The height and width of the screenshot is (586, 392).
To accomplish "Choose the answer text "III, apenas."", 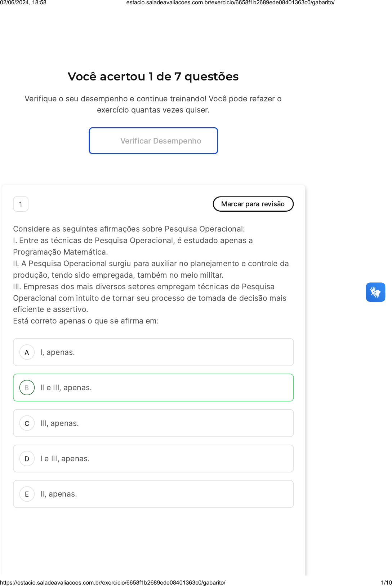I will [59, 423].
